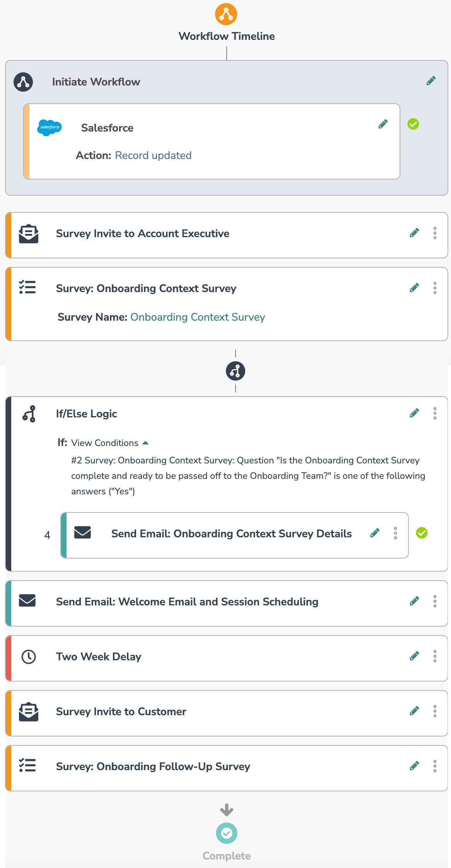Image resolution: width=451 pixels, height=868 pixels.
Task: Click the clock icon on Two Week Delay
Action: point(29,657)
